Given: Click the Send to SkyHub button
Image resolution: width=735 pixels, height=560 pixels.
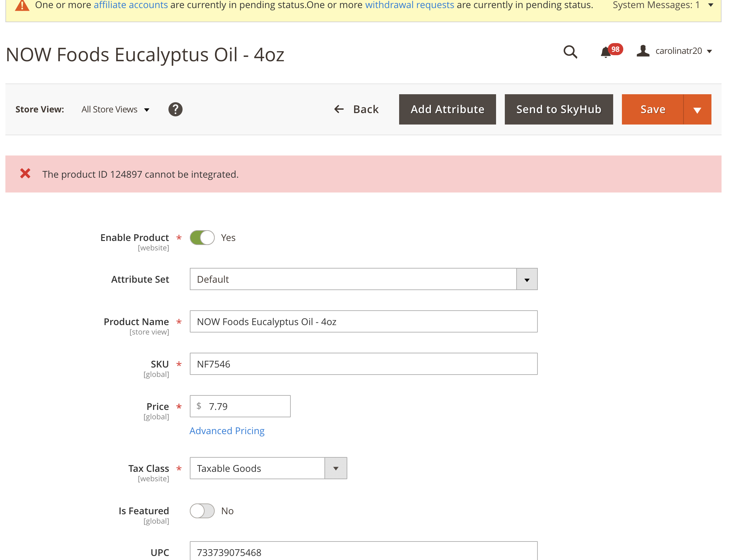Looking at the screenshot, I should [x=559, y=109].
